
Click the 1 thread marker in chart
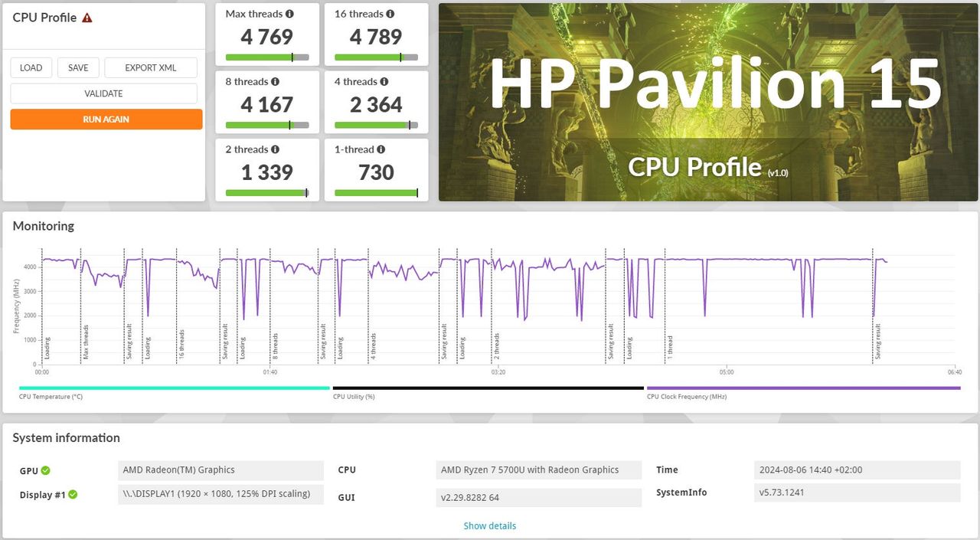click(x=669, y=348)
